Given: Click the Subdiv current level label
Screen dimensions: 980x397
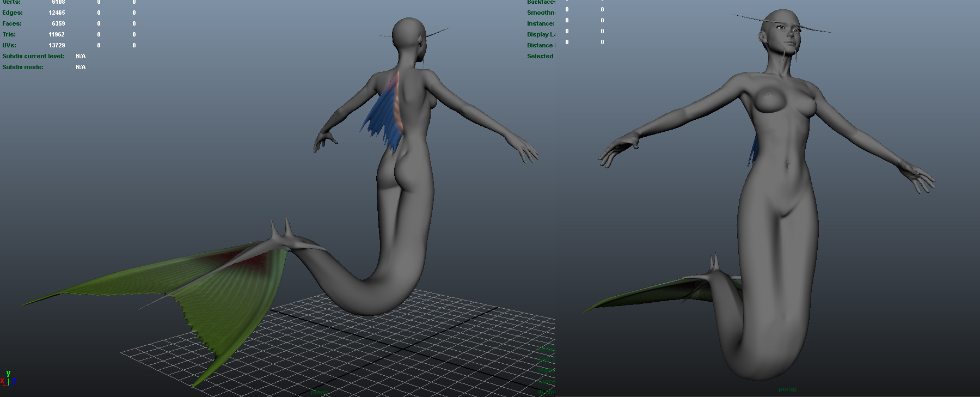Looking at the screenshot, I should pyautogui.click(x=33, y=56).
